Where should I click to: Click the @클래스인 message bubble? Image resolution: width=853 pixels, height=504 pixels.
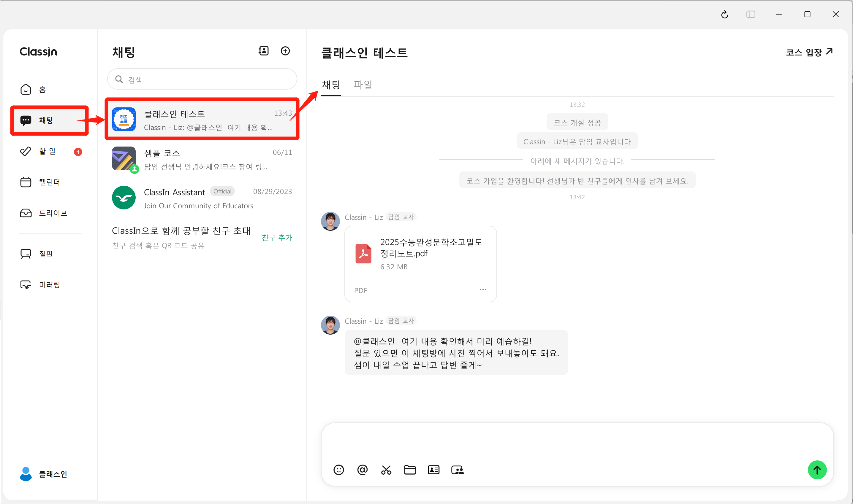coord(456,352)
